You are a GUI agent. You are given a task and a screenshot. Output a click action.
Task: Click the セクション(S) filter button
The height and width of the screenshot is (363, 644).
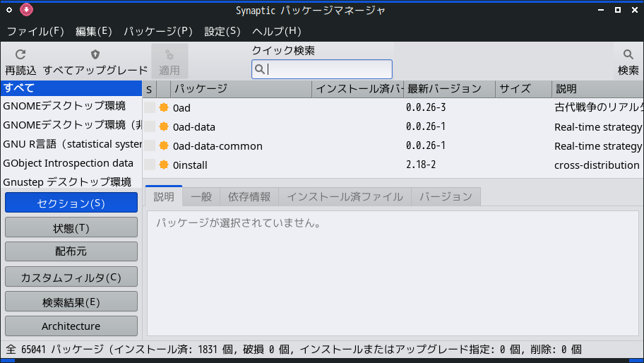(x=71, y=203)
